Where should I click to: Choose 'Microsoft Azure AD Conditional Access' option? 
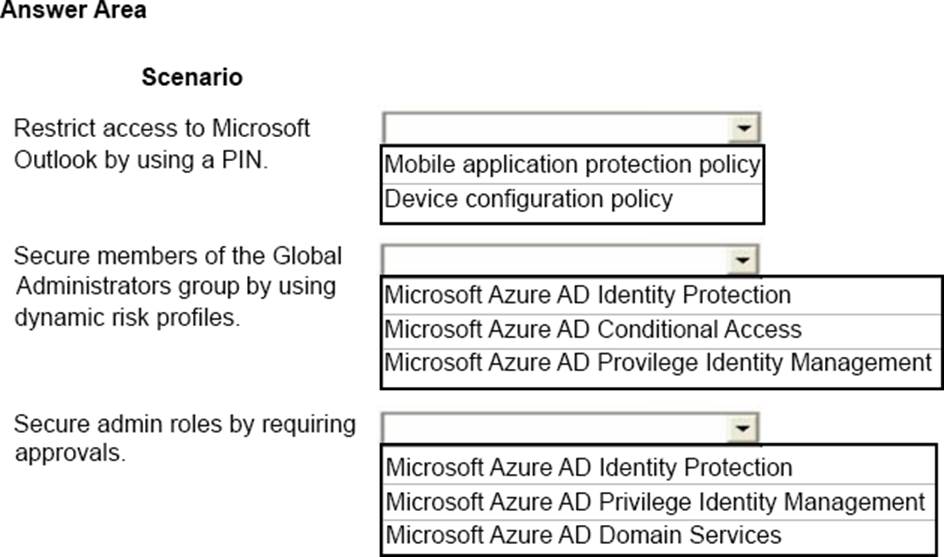(593, 330)
